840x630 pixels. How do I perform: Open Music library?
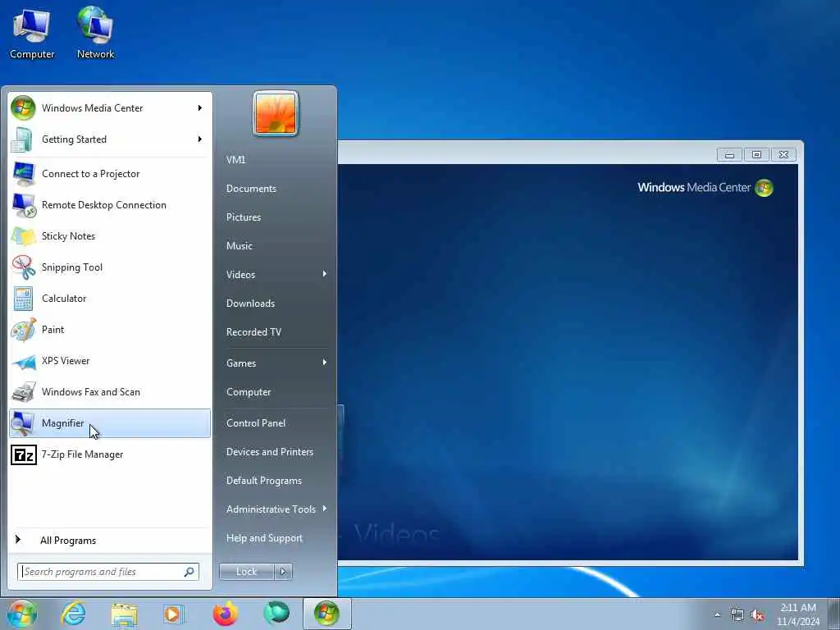(239, 246)
